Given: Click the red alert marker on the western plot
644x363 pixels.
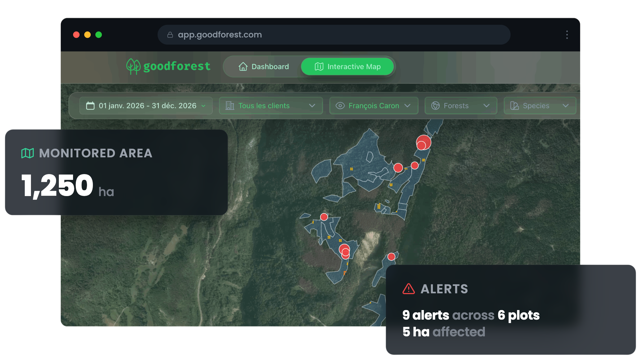Looking at the screenshot, I should [x=324, y=217].
